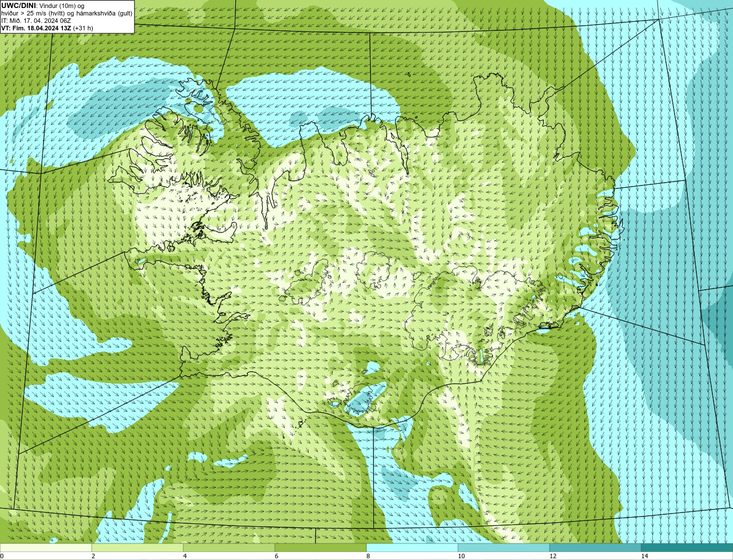This screenshot has height=560, width=733.
Task: Click the 0–2 m/s pale cream legend swatch
Action: tap(46, 547)
